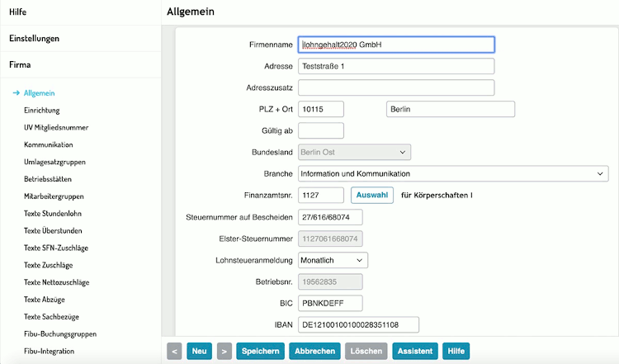This screenshot has width=619, height=364.
Task: Click the Betriebsnr. field showing 19562835
Action: 330,282
